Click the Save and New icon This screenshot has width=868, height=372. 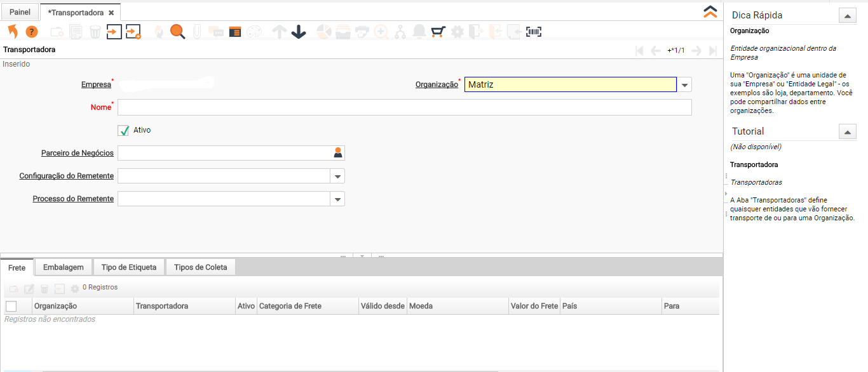pyautogui.click(x=133, y=32)
